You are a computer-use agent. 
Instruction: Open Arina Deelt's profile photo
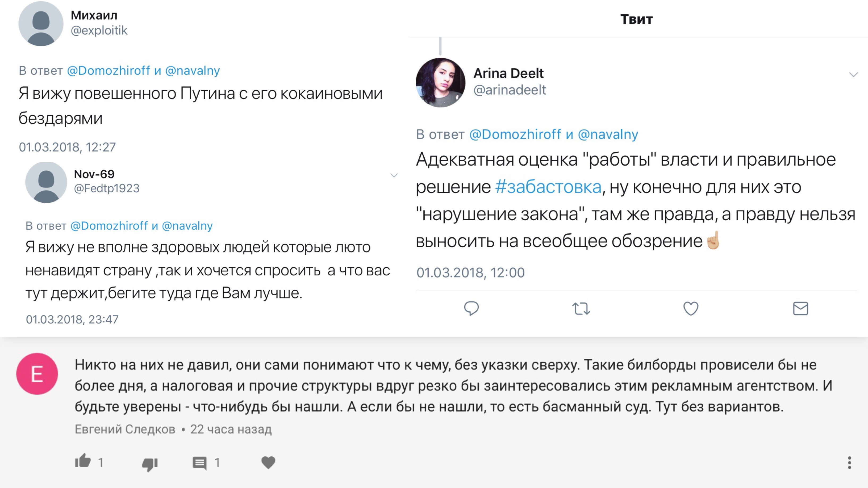click(440, 82)
